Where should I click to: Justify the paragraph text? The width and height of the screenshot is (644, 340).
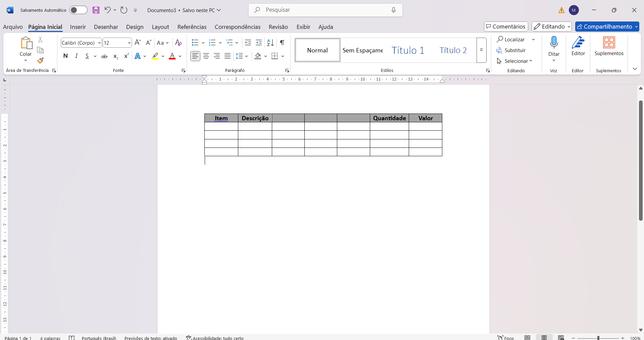click(228, 56)
